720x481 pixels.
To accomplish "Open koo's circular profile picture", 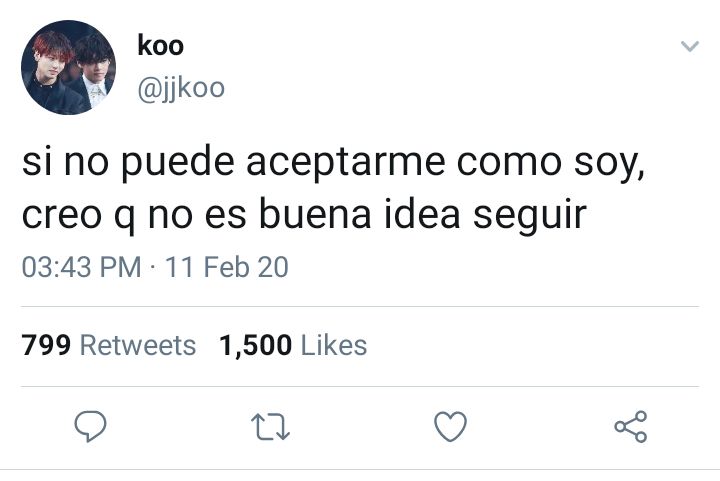I will (x=68, y=67).
